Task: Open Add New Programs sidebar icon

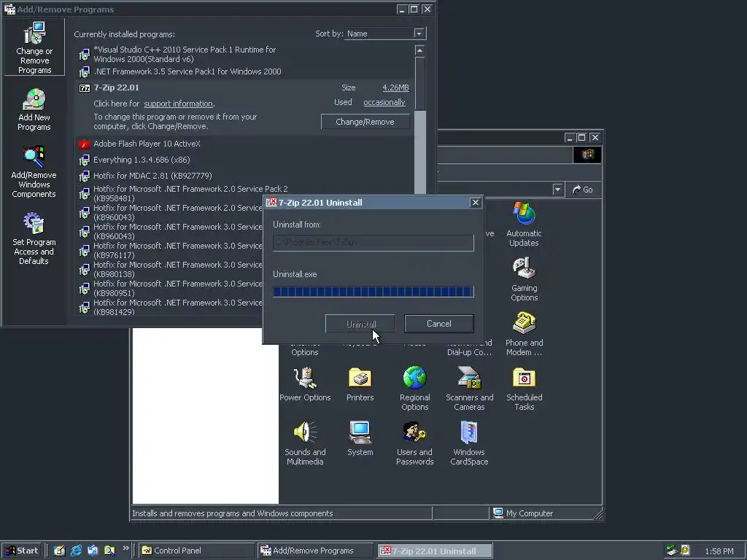Action: click(x=34, y=109)
